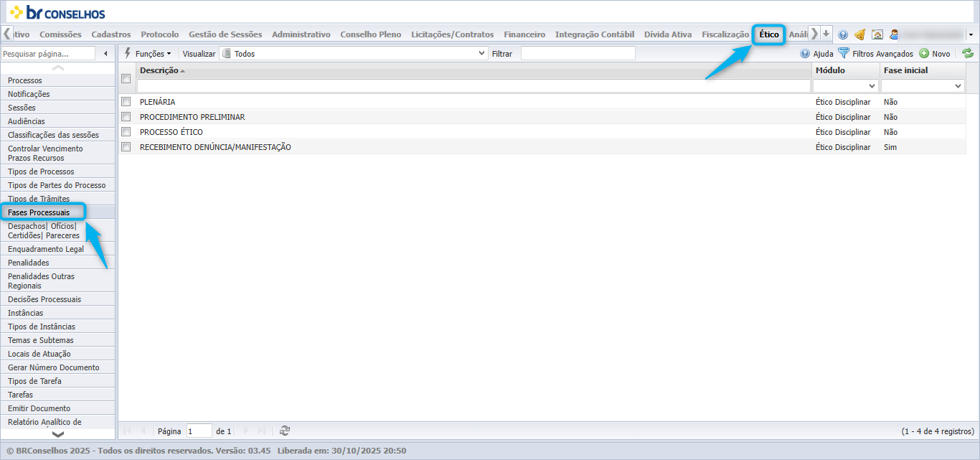This screenshot has width=980, height=460.
Task: Click the lightning Funções icon
Action: click(128, 53)
